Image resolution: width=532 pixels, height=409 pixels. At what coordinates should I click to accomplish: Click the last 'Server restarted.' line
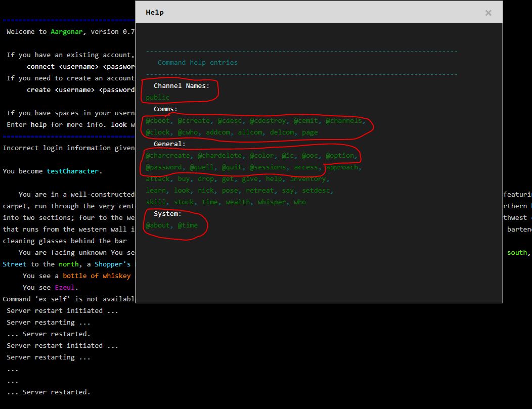pos(49,392)
